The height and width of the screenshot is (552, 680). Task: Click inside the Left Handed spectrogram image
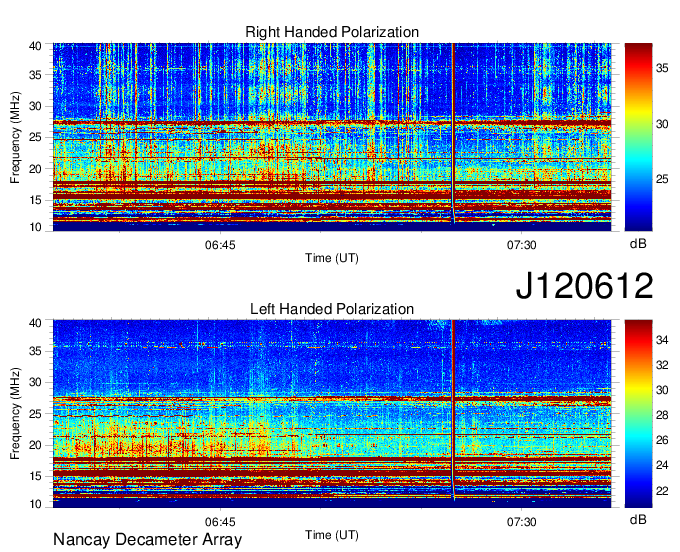click(332, 414)
